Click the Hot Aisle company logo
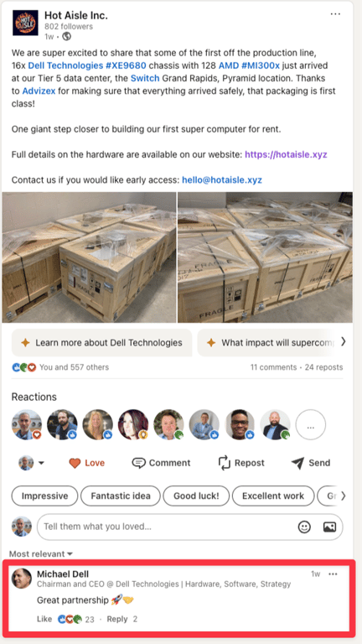 click(25, 23)
